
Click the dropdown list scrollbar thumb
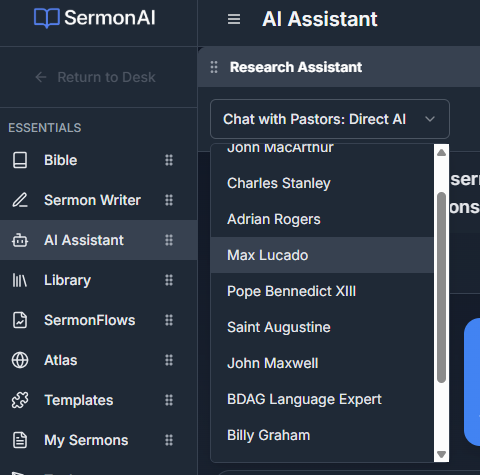pos(441,287)
